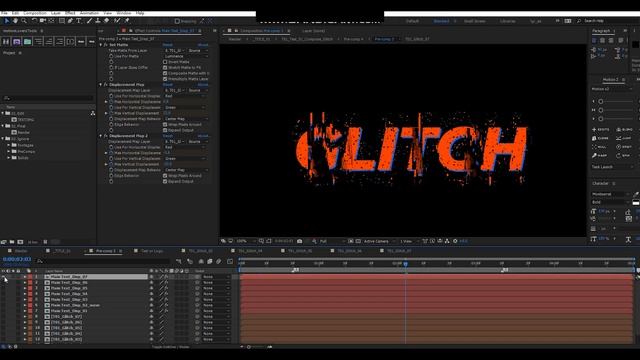640x360 pixels.
Task: Click the new composition icon in Project panel
Action: pos(20,242)
